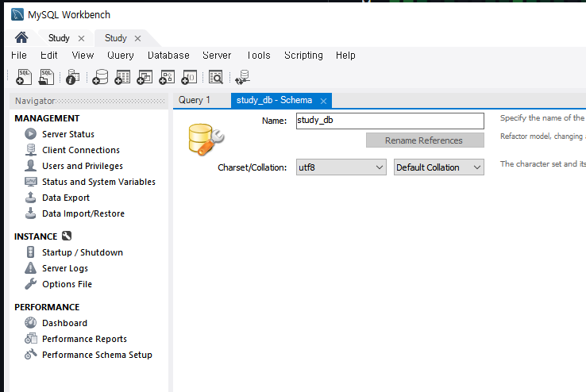This screenshot has width=586, height=392.
Task: Create a new table toolbar icon
Action: click(x=122, y=77)
